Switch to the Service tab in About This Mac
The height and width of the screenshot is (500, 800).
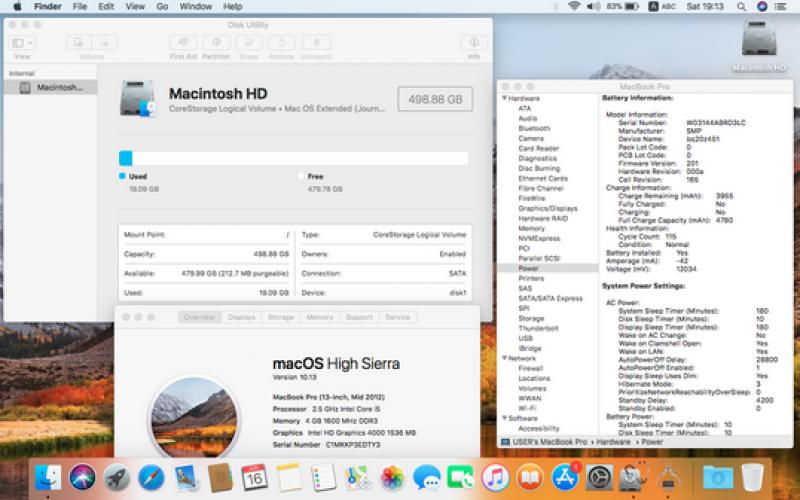click(397, 317)
